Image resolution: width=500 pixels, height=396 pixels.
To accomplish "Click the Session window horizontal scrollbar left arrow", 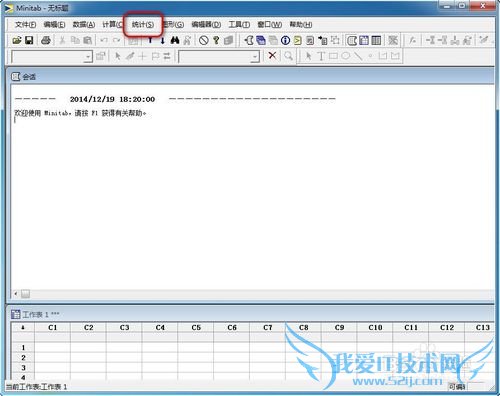I will pyautogui.click(x=16, y=294).
